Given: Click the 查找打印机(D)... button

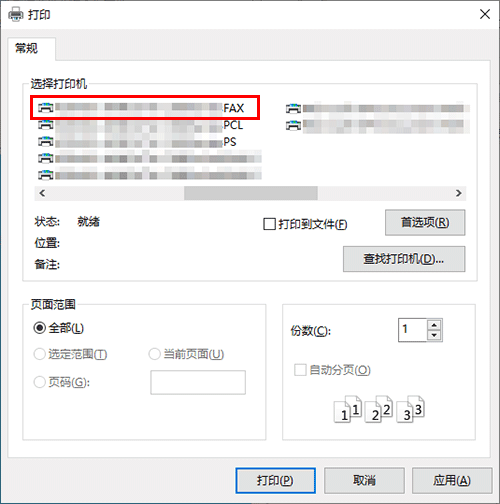Looking at the screenshot, I should point(404,259).
